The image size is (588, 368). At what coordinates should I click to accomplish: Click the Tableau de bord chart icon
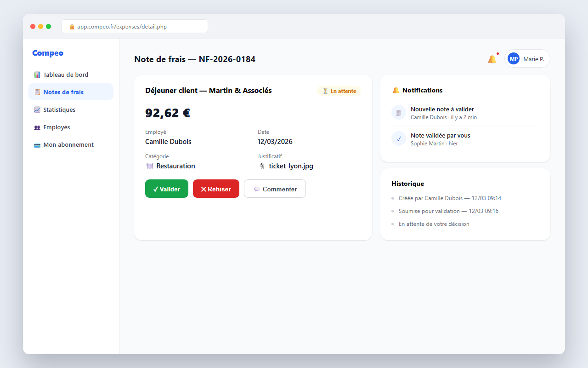(x=37, y=75)
